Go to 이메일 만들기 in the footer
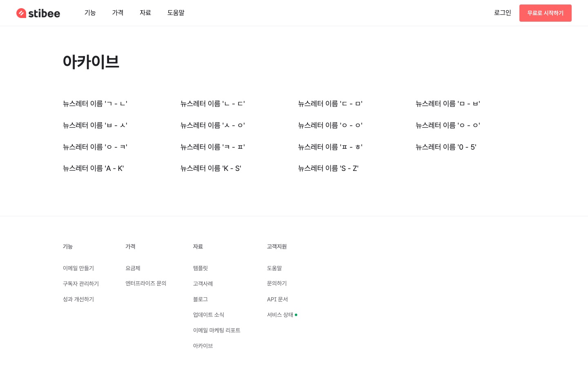588x368 pixels. pos(78,268)
